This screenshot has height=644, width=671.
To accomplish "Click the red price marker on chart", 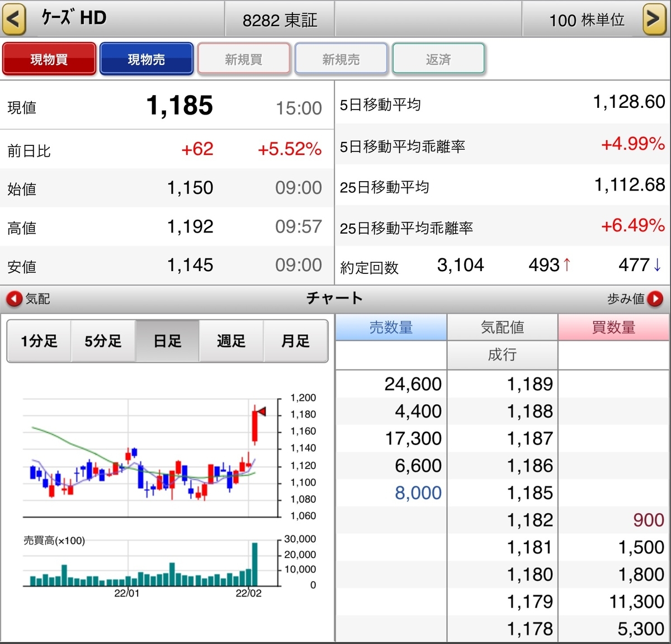I will (x=261, y=411).
